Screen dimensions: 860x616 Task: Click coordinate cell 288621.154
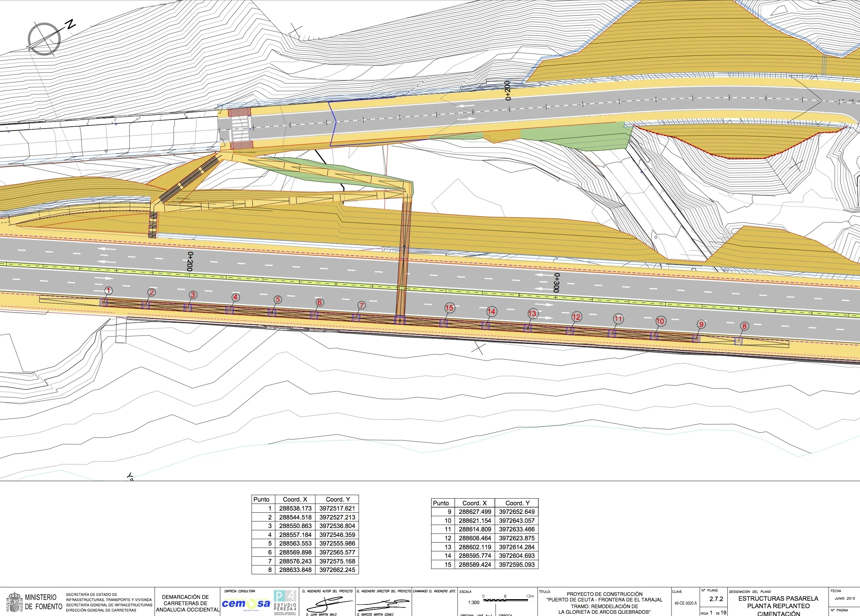(x=475, y=521)
